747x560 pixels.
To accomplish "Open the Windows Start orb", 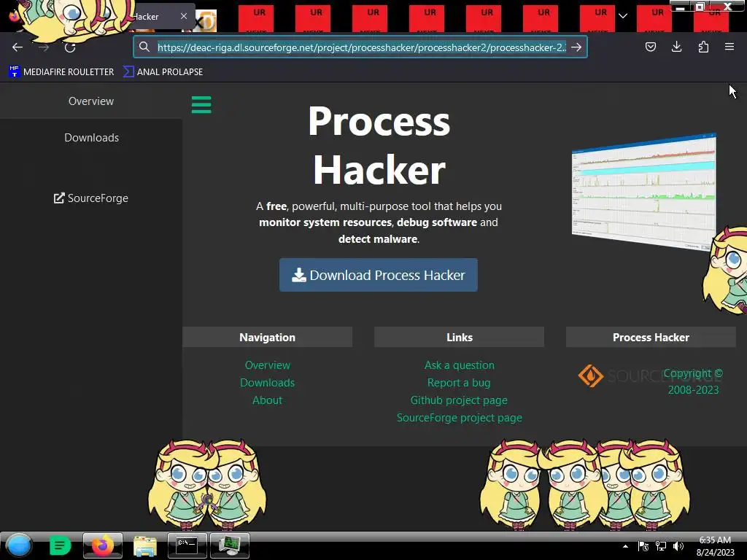I will pyautogui.click(x=19, y=545).
